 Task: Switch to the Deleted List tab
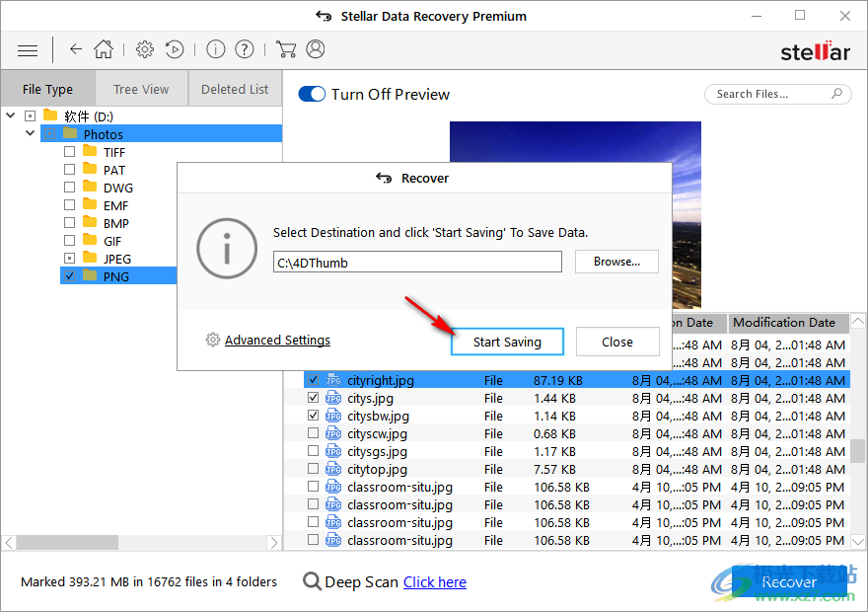coord(235,89)
